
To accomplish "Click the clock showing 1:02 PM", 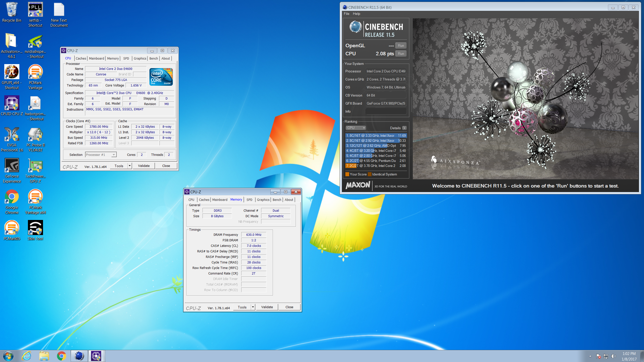I will (629, 353).
